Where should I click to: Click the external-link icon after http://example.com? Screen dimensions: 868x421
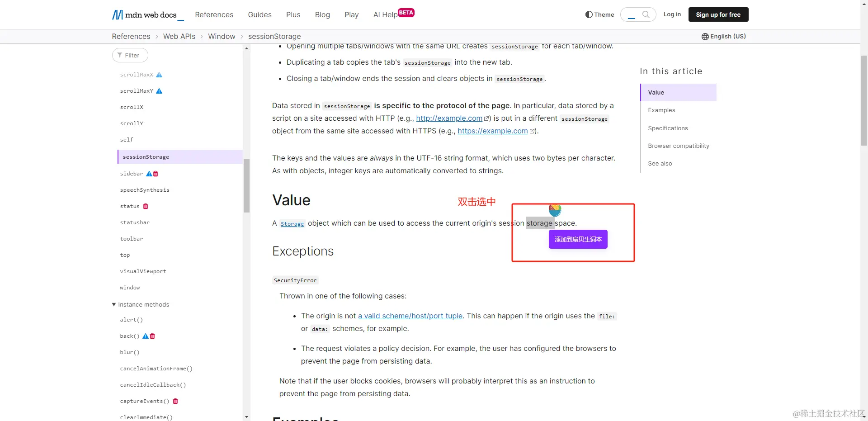coord(486,118)
